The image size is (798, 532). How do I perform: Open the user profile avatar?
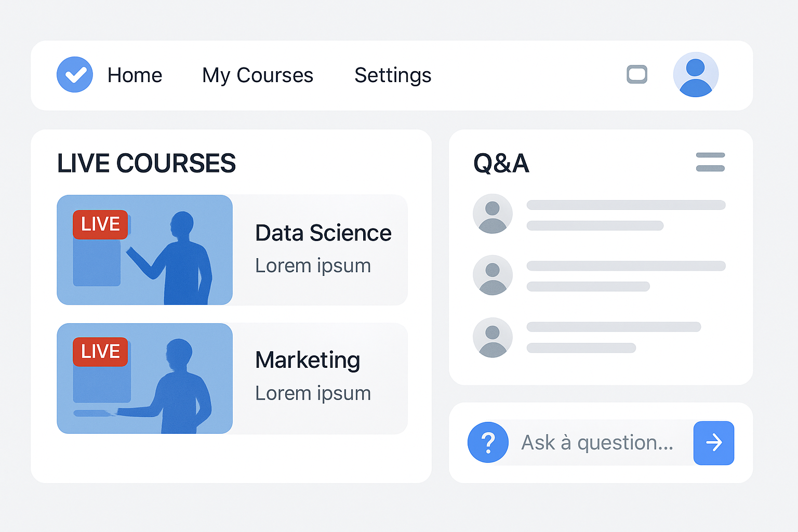696,75
